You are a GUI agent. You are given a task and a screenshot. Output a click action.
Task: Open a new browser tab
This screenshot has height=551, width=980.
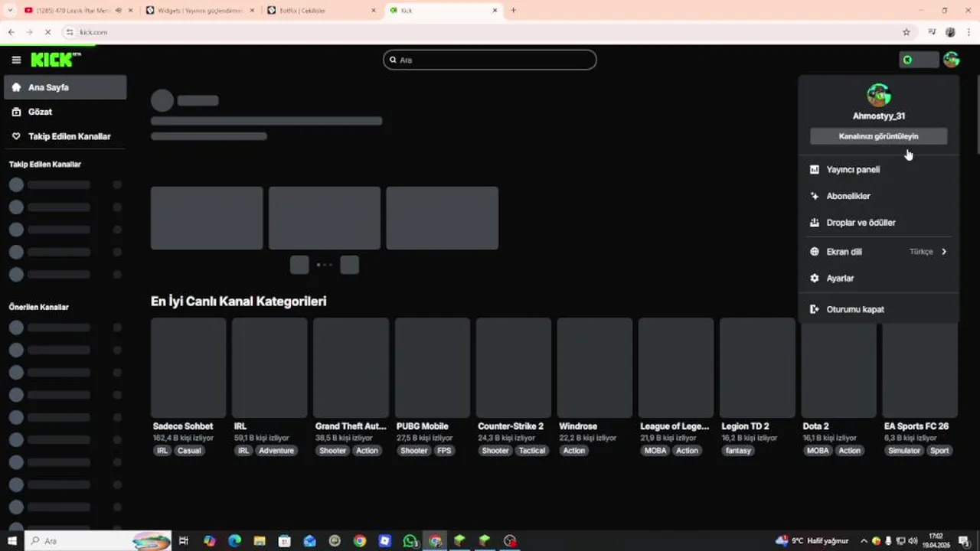[513, 11]
